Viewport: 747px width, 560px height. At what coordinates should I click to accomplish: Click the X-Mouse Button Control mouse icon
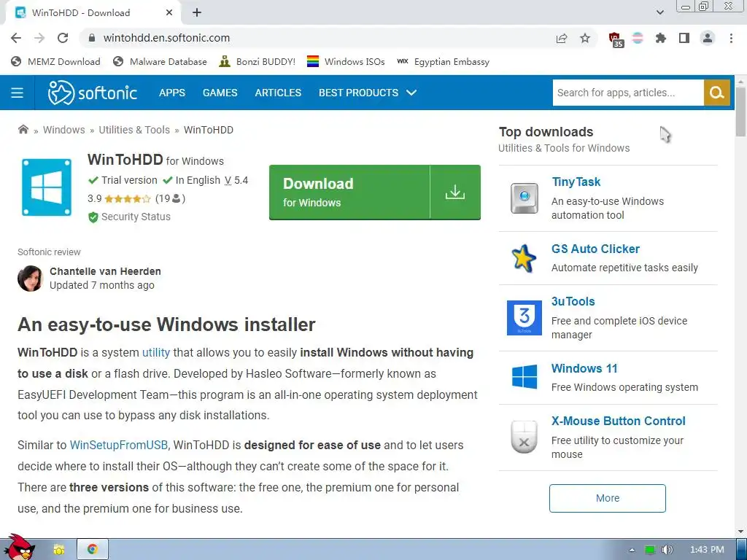524,437
